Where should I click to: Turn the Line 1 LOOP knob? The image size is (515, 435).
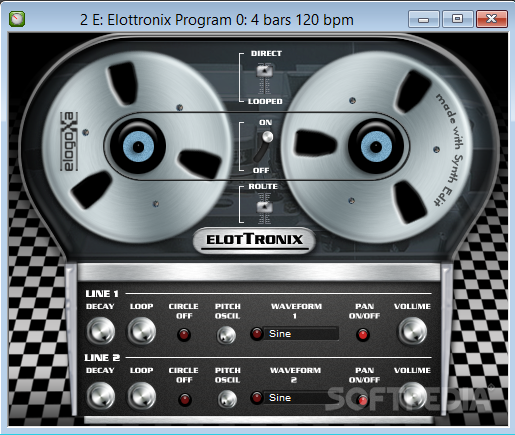142,331
